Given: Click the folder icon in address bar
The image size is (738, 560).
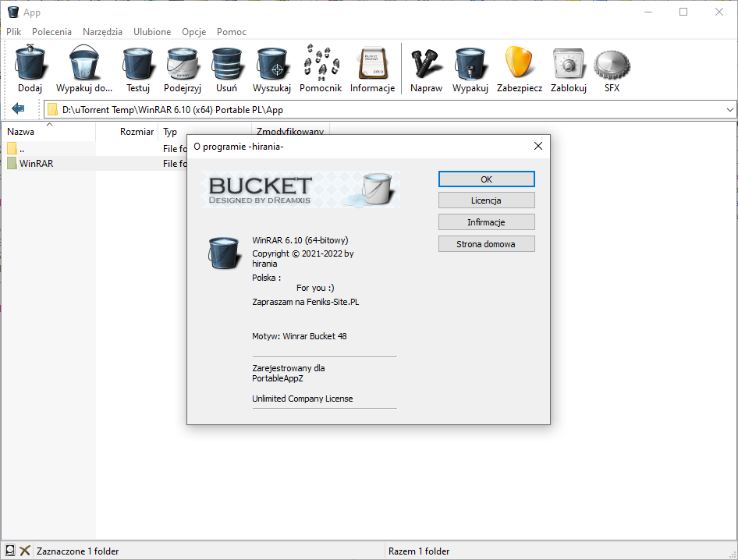Looking at the screenshot, I should (x=53, y=110).
